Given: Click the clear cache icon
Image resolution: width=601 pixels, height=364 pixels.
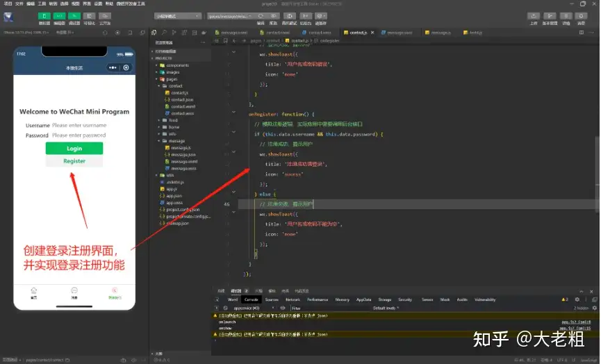Looking at the screenshot, I should tap(321, 16).
